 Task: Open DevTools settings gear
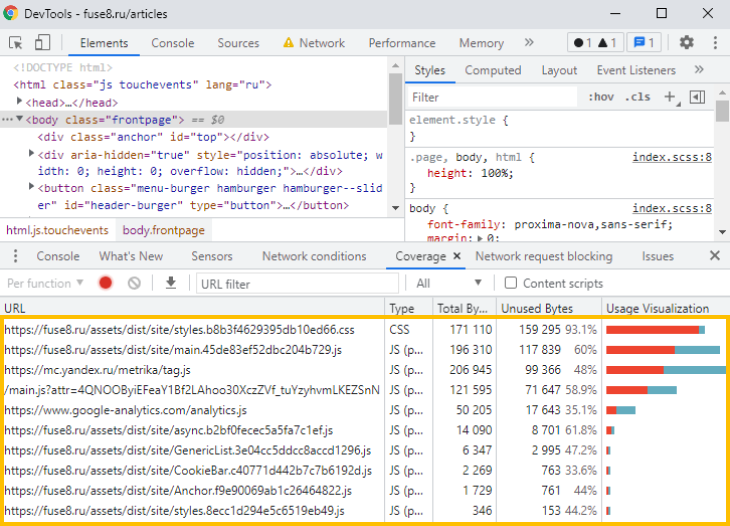(x=686, y=43)
